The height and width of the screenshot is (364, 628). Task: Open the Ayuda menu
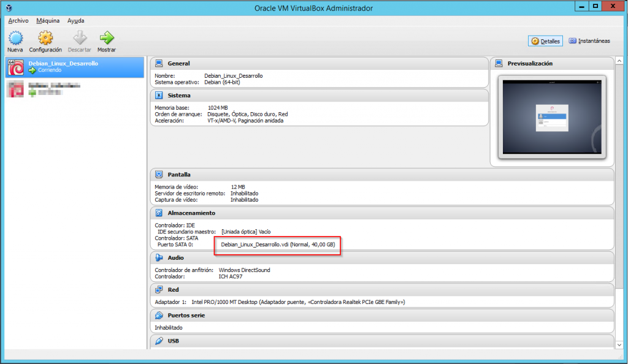[x=75, y=20]
